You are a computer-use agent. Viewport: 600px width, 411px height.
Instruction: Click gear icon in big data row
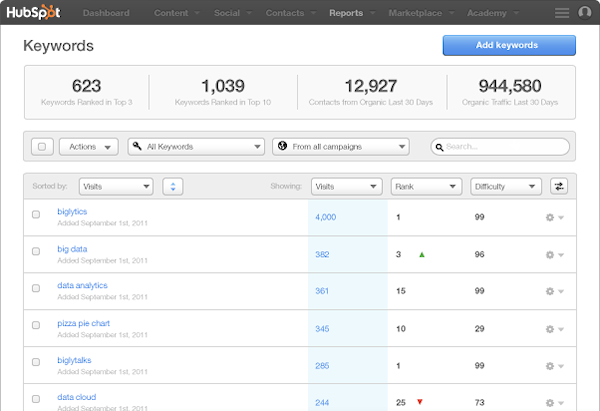[550, 254]
